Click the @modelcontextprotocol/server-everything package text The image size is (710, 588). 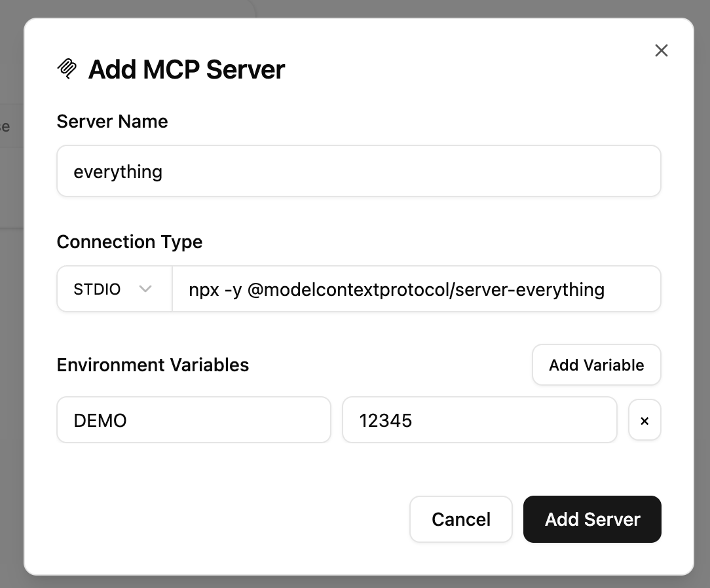coord(426,289)
